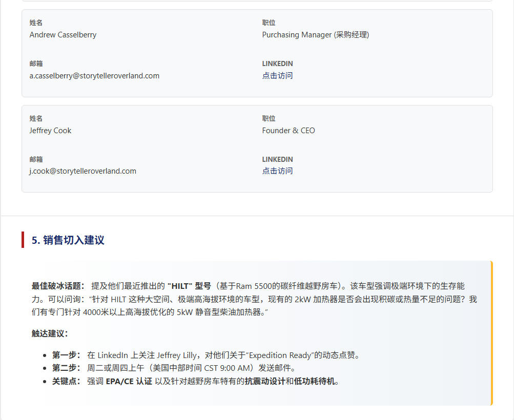
Task: Open Jeffrey Cook's LinkedIn via 点击访问 link
Action: (277, 171)
